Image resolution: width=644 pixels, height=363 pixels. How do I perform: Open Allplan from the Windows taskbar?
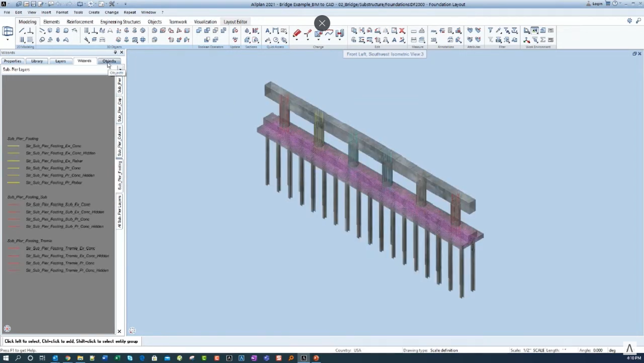coord(304,358)
